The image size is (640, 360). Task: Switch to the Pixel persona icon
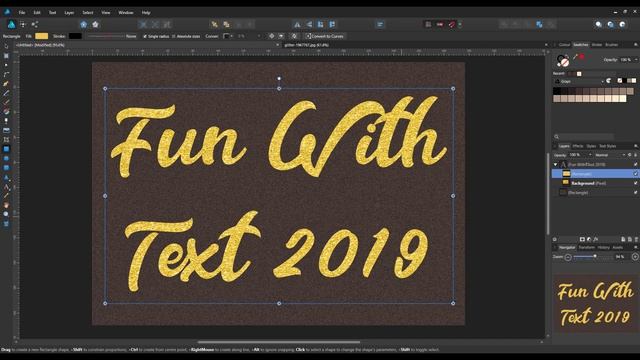pyautogui.click(x=23, y=24)
